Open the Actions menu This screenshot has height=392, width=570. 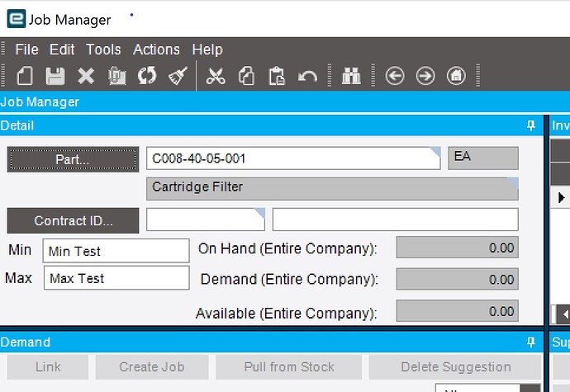156,49
